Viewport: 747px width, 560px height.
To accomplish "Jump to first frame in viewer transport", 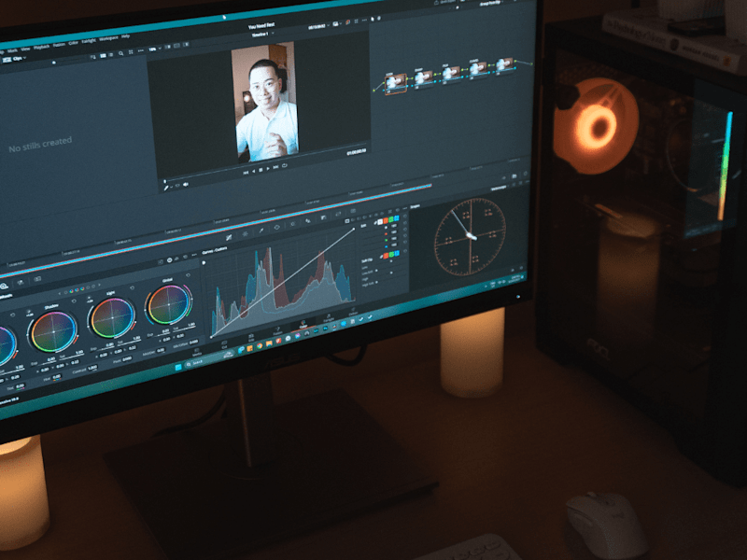I will click(x=246, y=173).
